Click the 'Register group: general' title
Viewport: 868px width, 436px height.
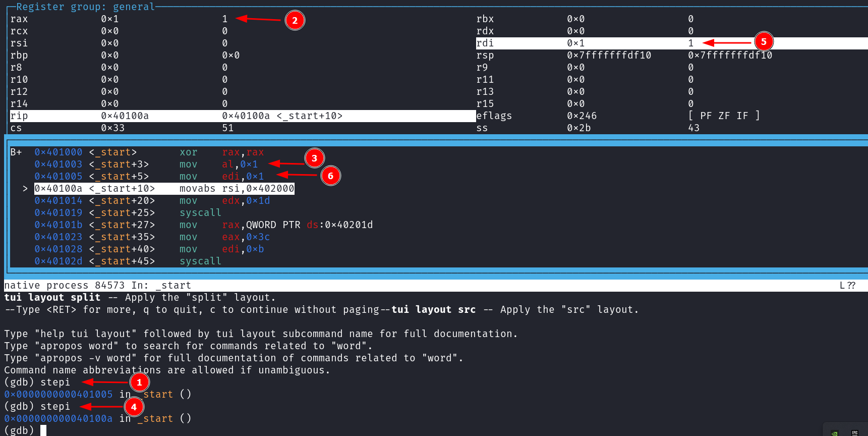85,7
